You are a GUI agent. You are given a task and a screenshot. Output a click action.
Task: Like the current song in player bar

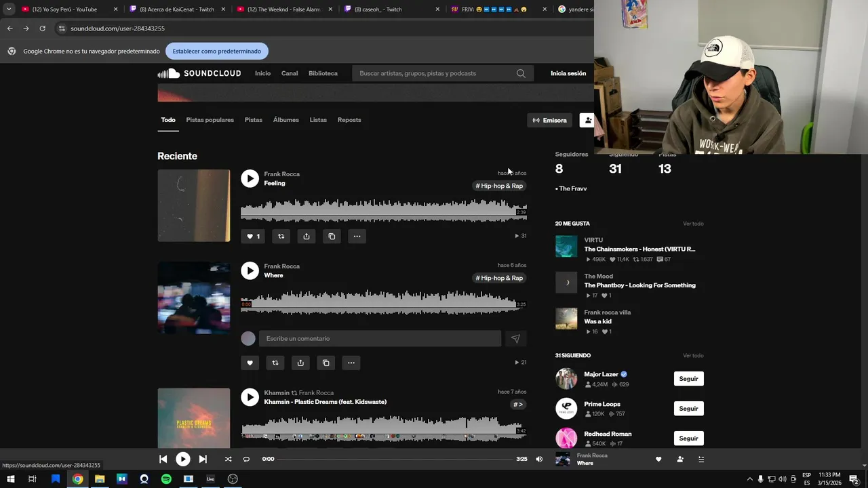click(x=658, y=459)
